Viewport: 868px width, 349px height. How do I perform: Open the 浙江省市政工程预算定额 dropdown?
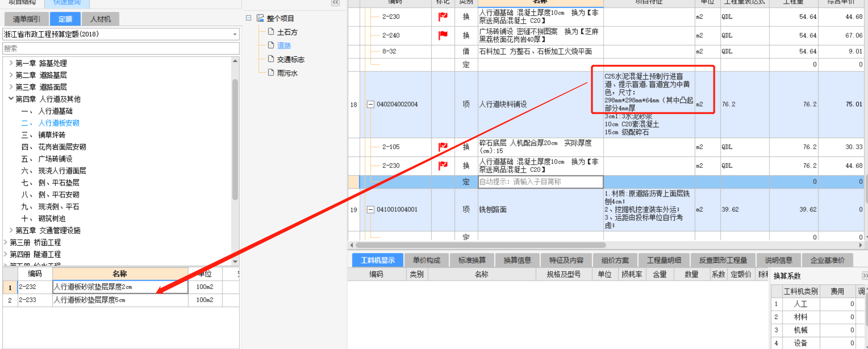(234, 34)
